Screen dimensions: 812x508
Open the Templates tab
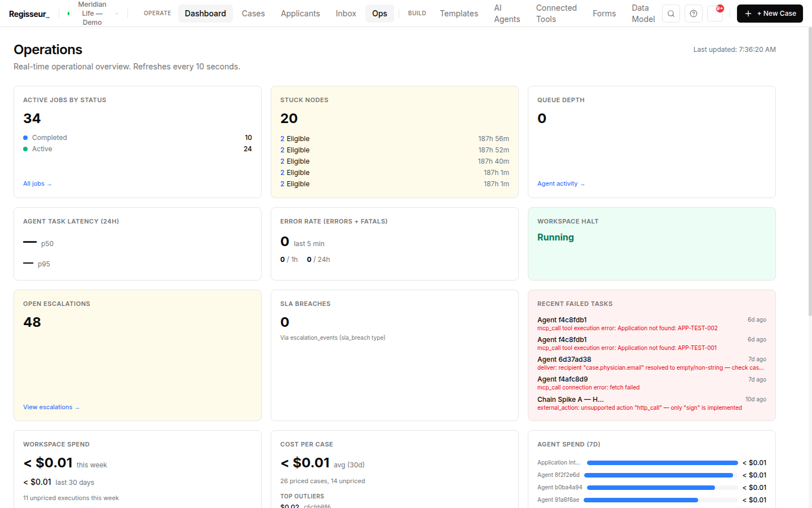[x=459, y=14]
